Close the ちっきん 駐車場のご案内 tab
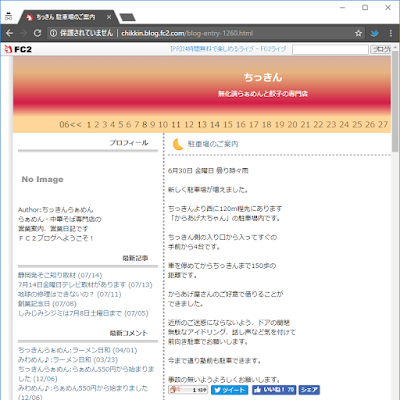Image resolution: width=400 pixels, height=400 pixels. click(109, 17)
